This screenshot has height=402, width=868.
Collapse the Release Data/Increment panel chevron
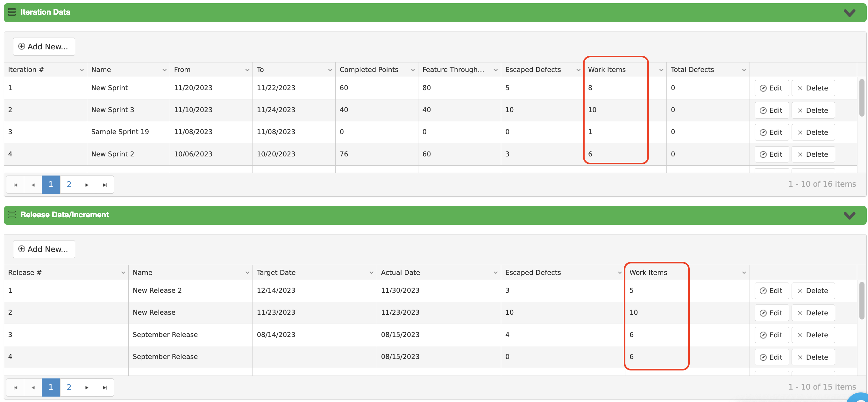[849, 215]
